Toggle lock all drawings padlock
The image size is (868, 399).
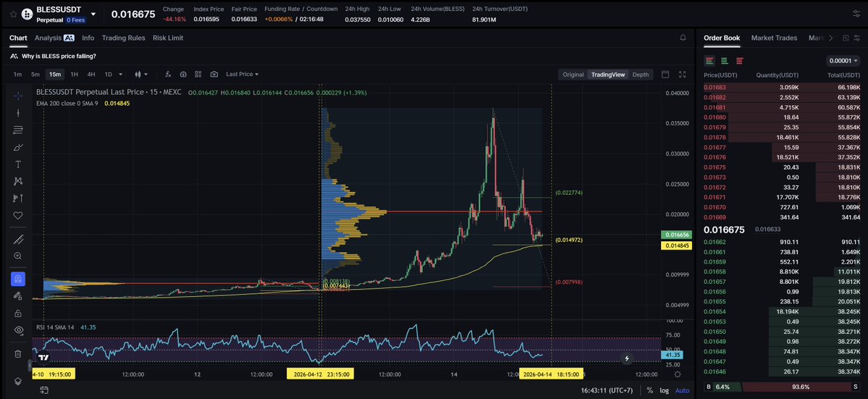pyautogui.click(x=17, y=314)
